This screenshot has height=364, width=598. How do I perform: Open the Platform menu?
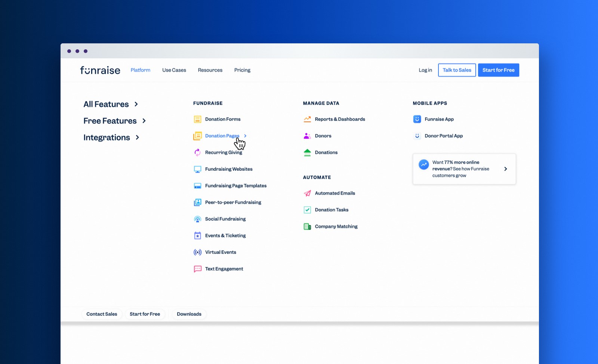[x=141, y=70]
